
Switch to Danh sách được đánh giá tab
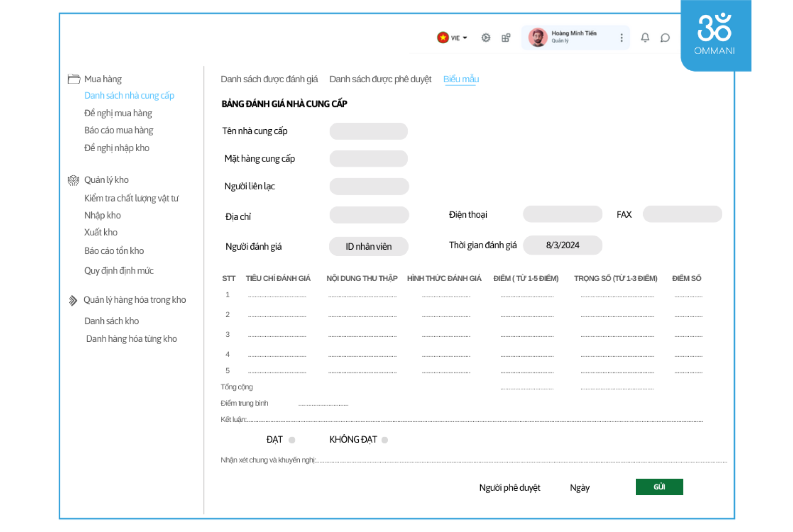pyautogui.click(x=269, y=79)
